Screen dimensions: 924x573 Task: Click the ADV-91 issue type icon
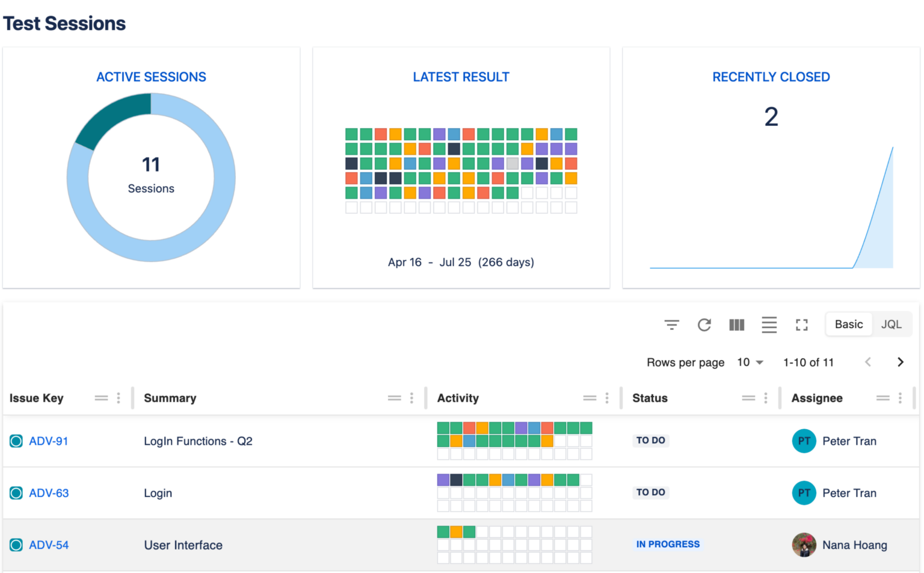click(16, 441)
